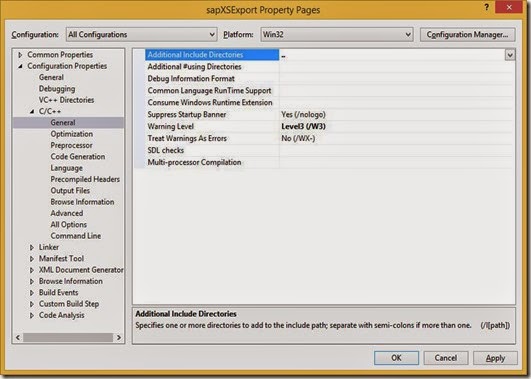Expand XML Document Generator node
This screenshot has width=531, height=379.
[32, 270]
